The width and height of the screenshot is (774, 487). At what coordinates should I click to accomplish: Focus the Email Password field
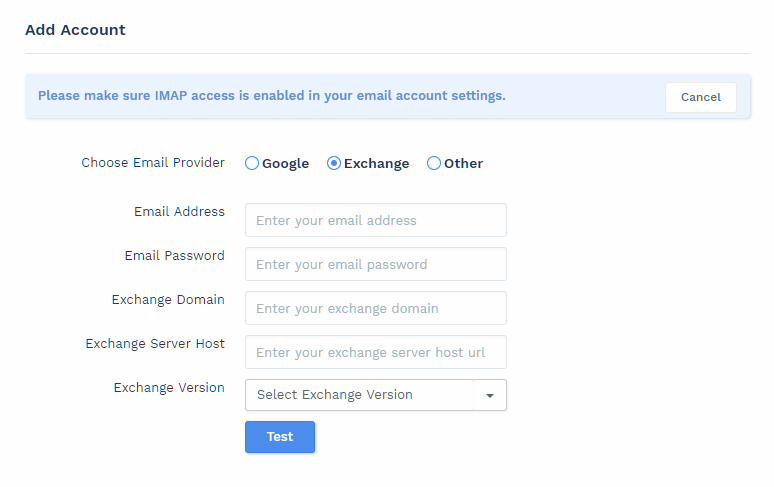[x=376, y=264]
